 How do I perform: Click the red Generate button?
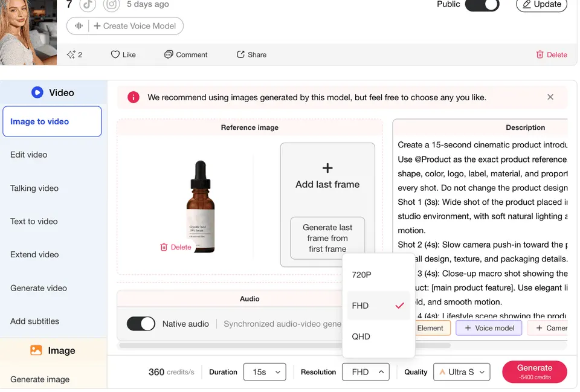click(535, 371)
